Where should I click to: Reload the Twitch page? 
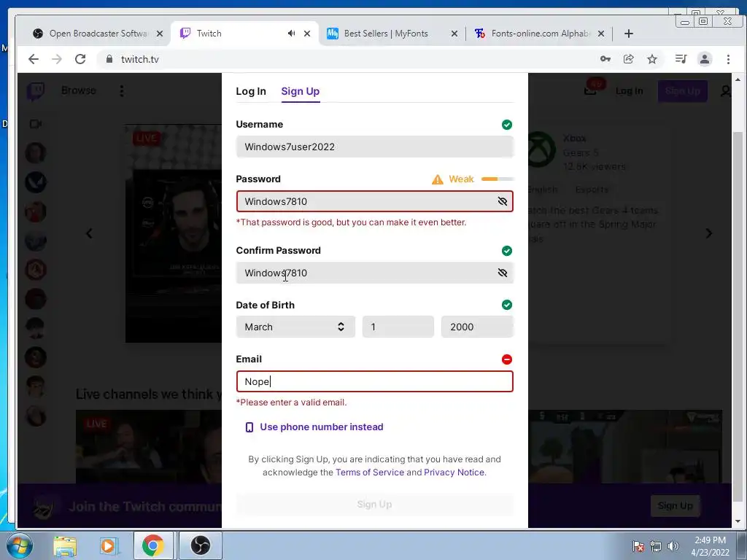[x=80, y=59]
